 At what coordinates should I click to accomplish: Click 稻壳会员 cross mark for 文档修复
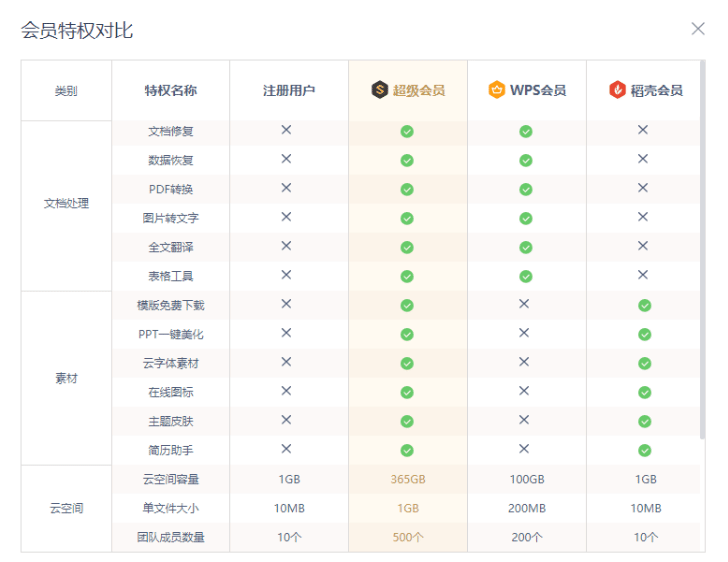[643, 130]
